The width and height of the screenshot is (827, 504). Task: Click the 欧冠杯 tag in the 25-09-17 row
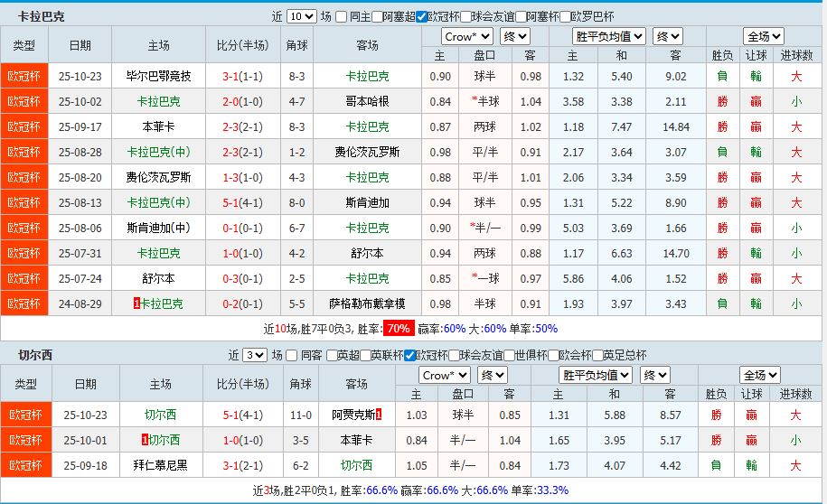[24, 126]
